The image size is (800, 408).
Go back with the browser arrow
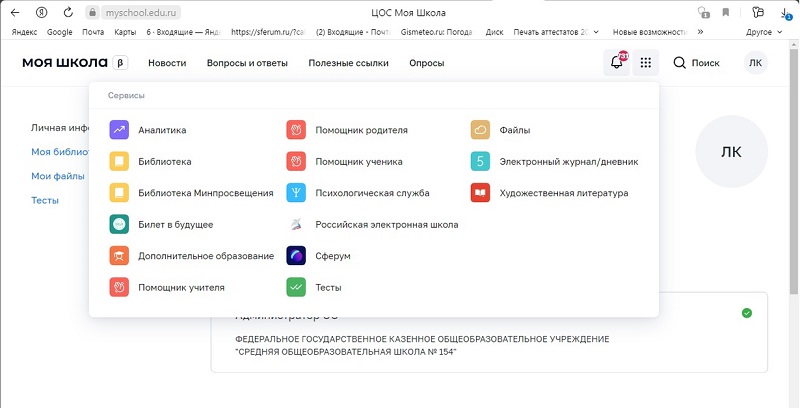point(15,12)
